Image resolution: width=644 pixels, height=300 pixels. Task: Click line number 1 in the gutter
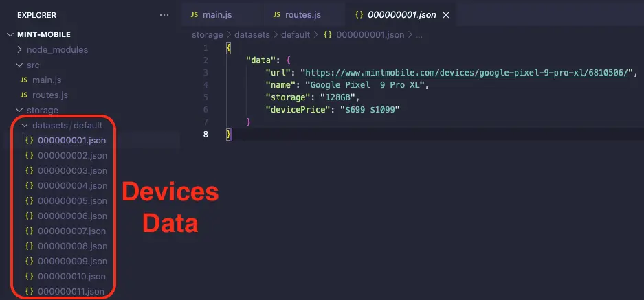point(206,48)
